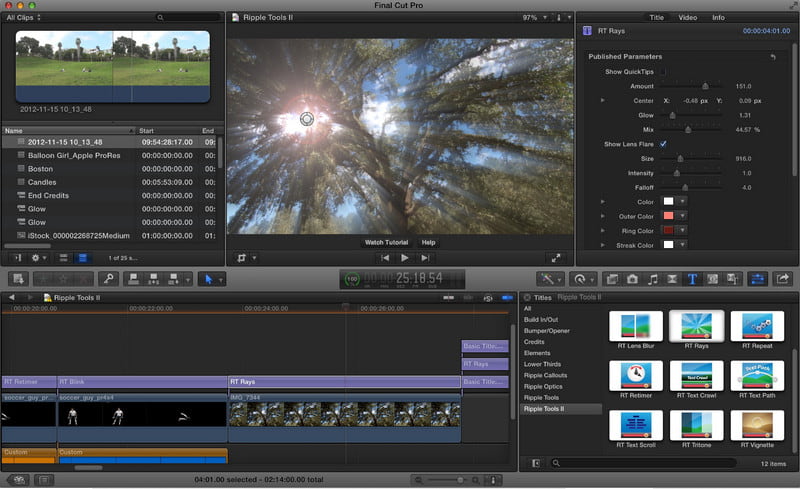
Task: Show the Effects browser icon
Action: point(612,279)
